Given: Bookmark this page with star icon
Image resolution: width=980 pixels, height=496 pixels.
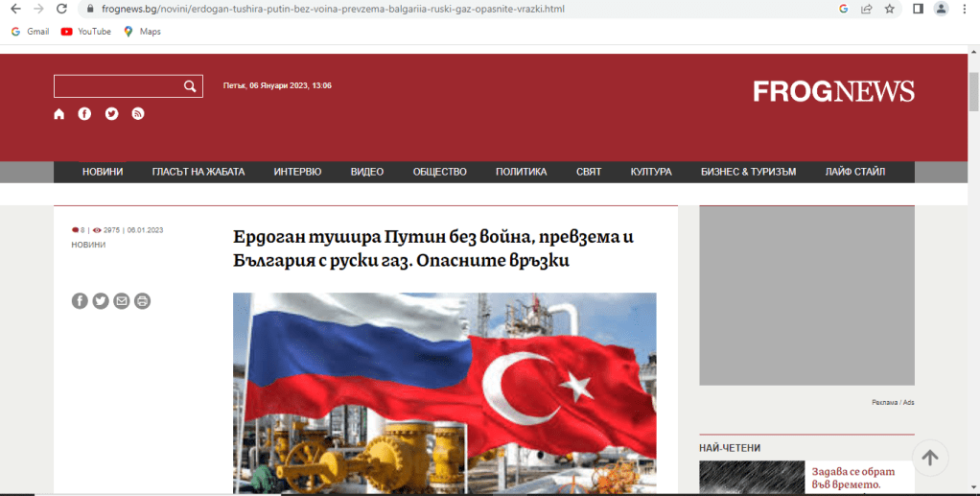Looking at the screenshot, I should coord(890,9).
